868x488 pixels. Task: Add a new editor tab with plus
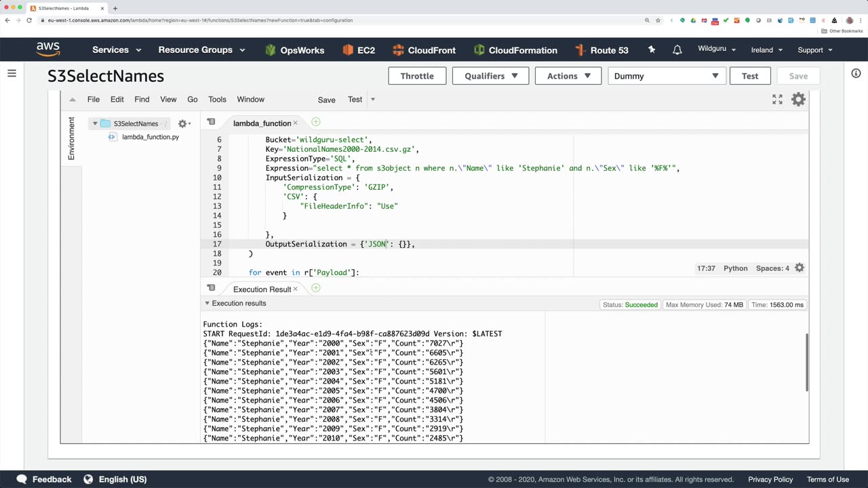pyautogui.click(x=315, y=122)
